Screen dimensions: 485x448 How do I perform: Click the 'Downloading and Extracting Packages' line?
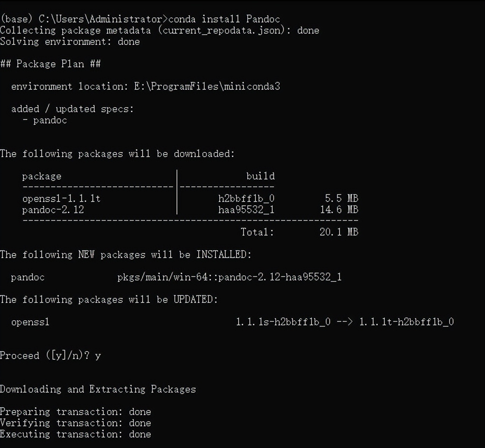98,389
